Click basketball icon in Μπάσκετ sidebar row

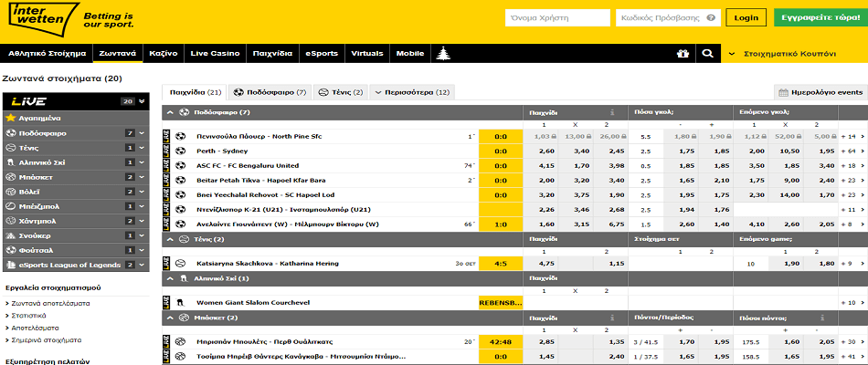point(10,177)
